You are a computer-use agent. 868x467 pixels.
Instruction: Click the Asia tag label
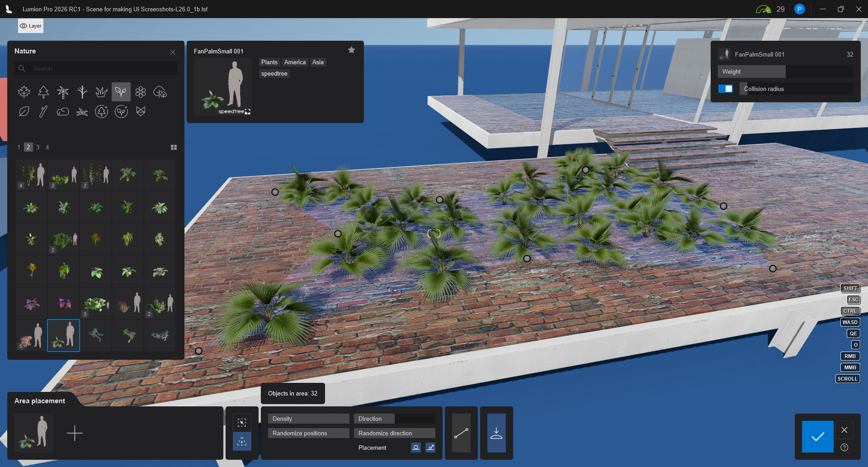(x=318, y=62)
